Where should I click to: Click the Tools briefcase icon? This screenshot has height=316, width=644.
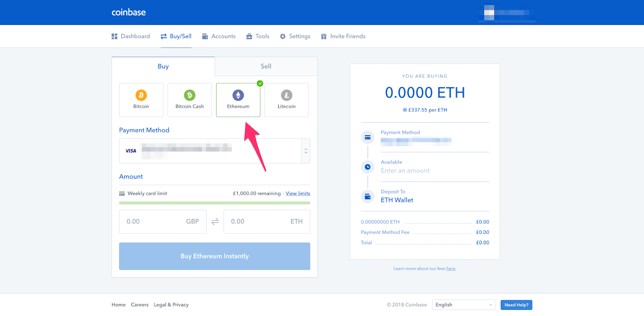[249, 36]
